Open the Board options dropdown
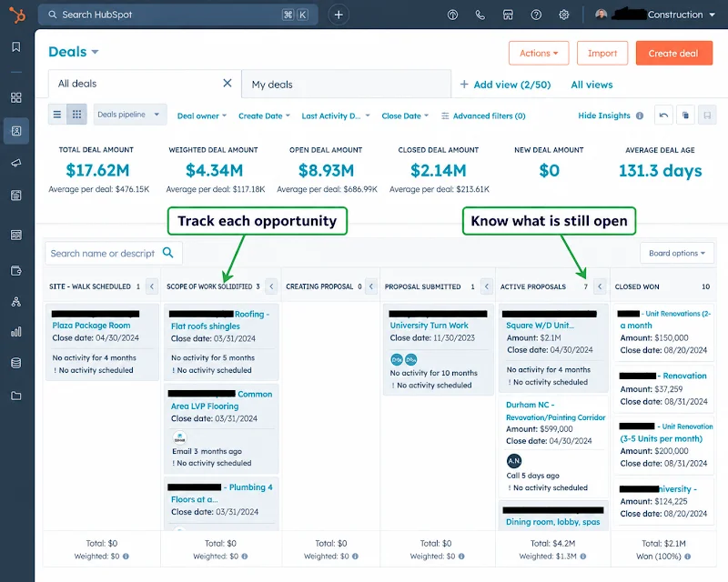 click(x=676, y=253)
